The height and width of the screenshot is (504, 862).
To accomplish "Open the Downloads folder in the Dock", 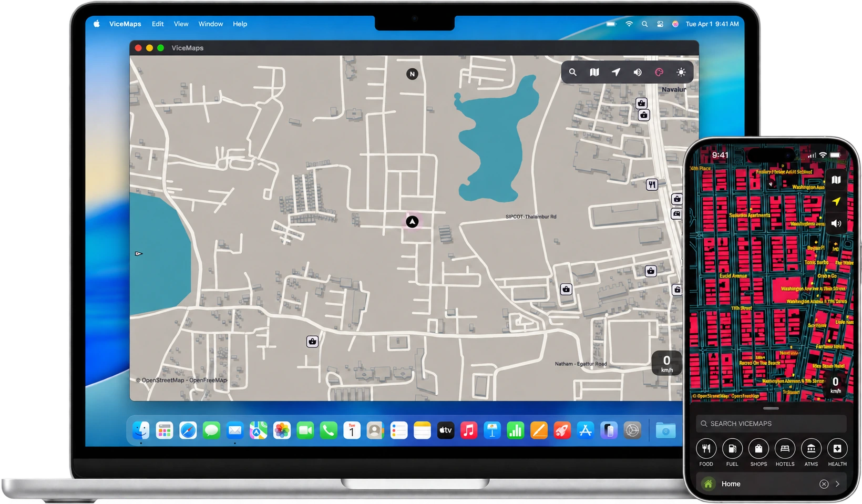I will tap(665, 431).
